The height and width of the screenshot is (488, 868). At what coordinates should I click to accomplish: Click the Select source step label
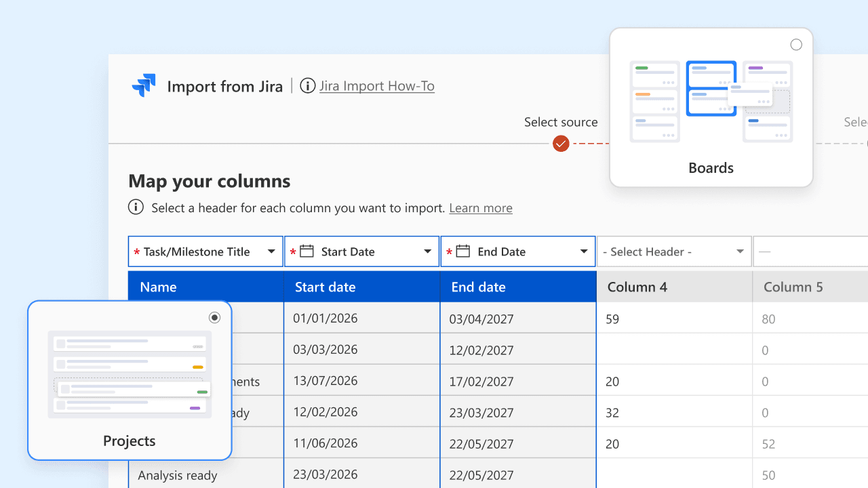coord(561,122)
